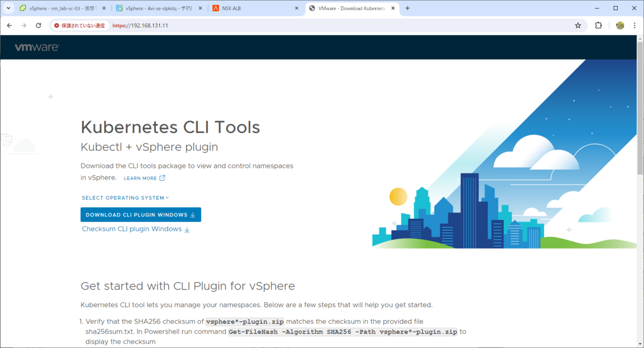
Task: Switch to the NSX ALB tab
Action: click(x=256, y=9)
